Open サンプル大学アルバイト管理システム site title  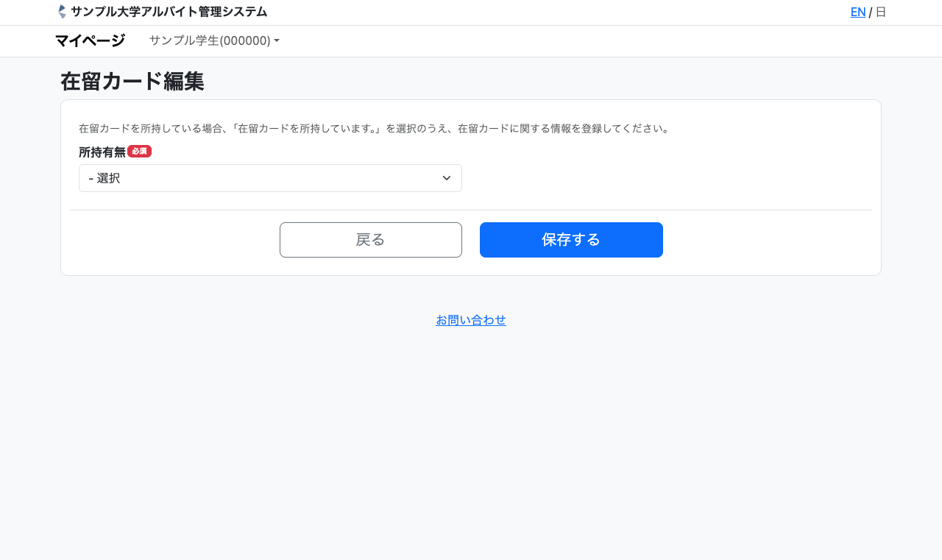[169, 12]
